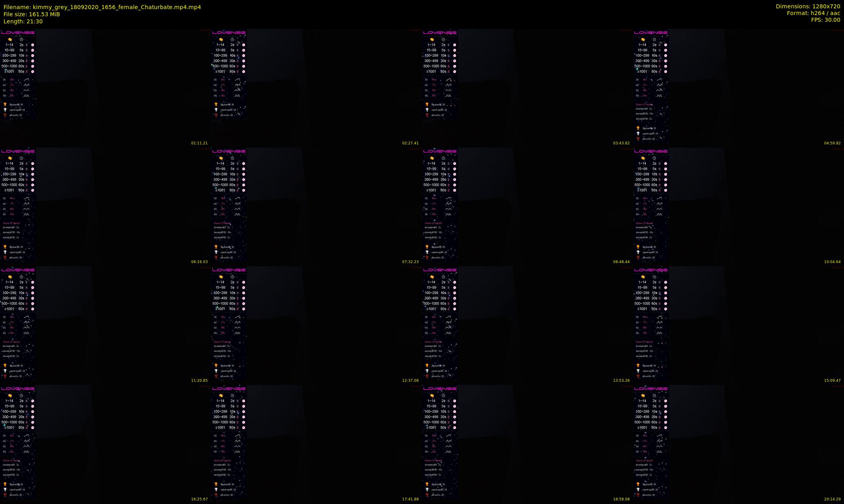Click the 17:41.88 timestamp label
Viewport: 844px width, 504px height.
tap(410, 499)
